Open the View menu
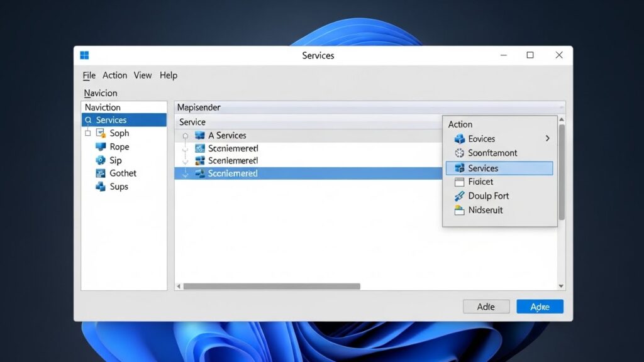 [143, 75]
